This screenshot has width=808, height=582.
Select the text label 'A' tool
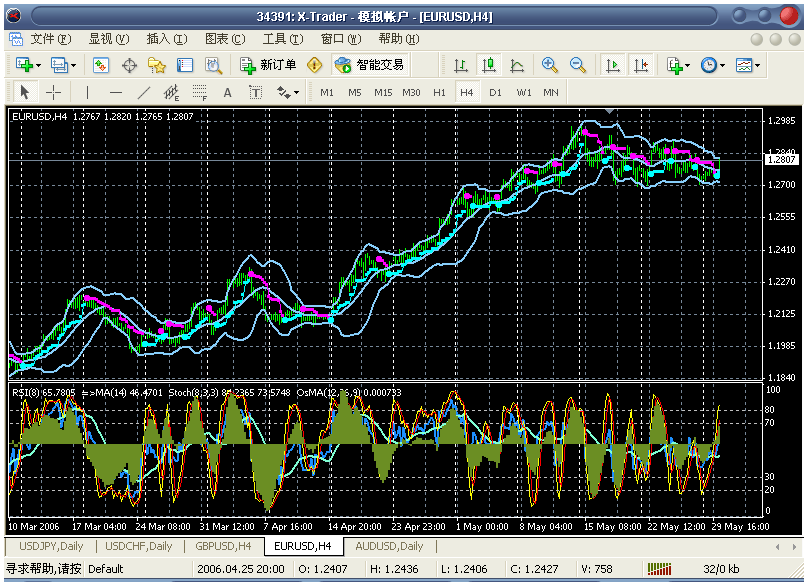point(227,92)
